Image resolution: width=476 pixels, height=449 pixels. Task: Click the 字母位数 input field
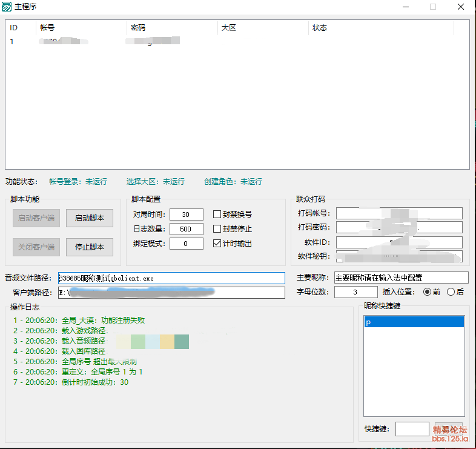coord(355,292)
